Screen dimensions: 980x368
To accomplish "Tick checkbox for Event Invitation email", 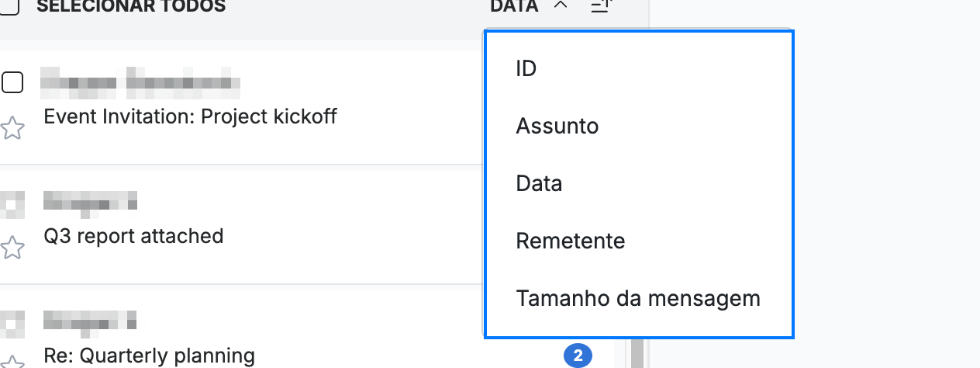I will pos(12,82).
